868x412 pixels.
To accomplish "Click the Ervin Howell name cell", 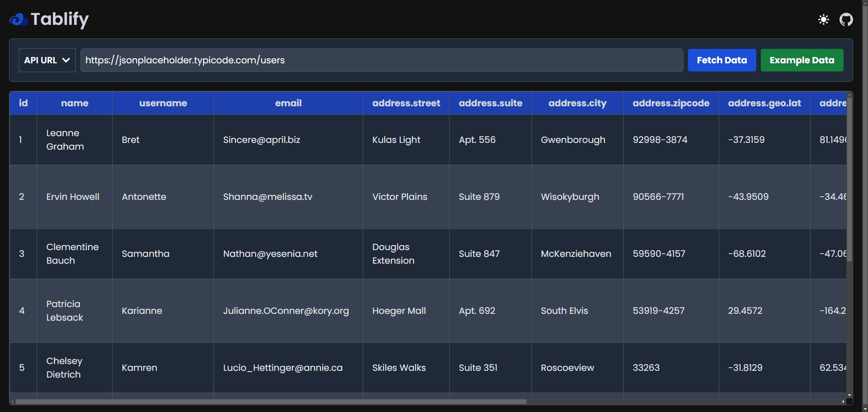I will [x=73, y=197].
